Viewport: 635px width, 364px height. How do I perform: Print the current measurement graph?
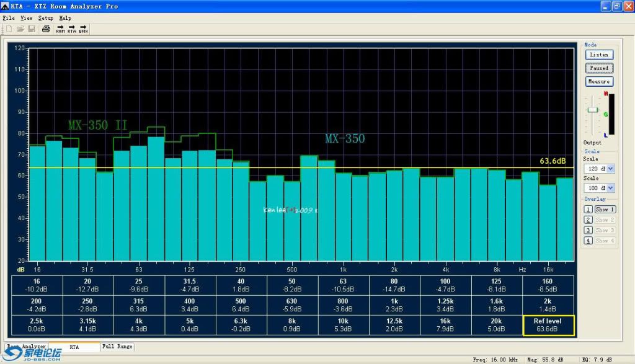[46, 29]
